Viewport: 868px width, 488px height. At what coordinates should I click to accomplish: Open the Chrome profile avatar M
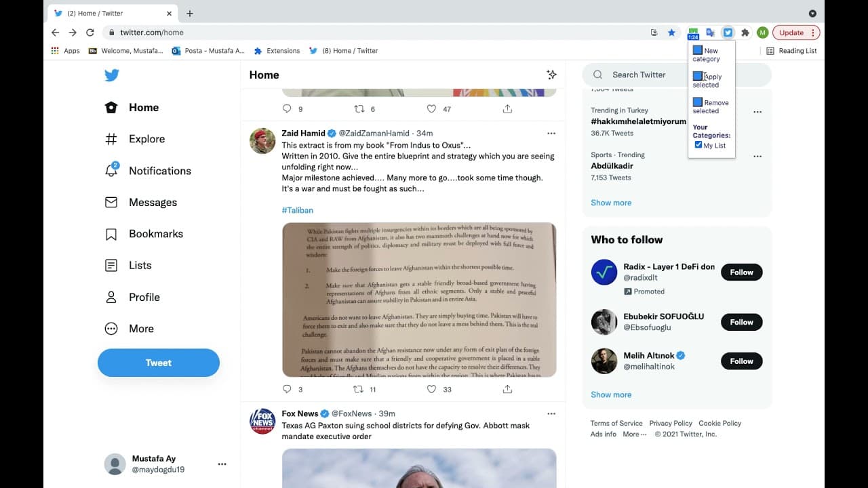tap(762, 33)
